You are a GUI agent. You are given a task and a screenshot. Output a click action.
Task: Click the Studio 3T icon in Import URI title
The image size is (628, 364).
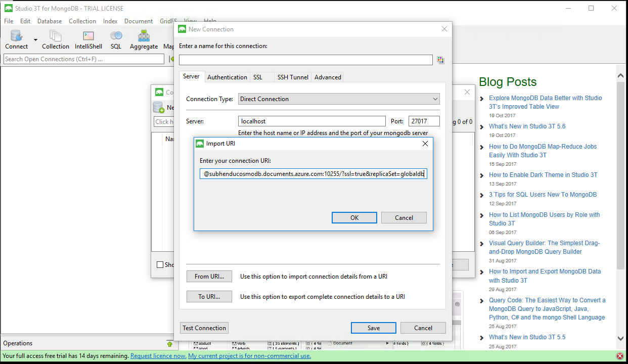point(200,144)
